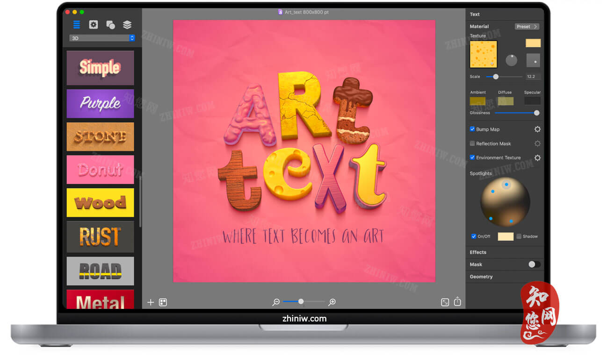Click the fit-to-window canvas icon

(x=445, y=302)
